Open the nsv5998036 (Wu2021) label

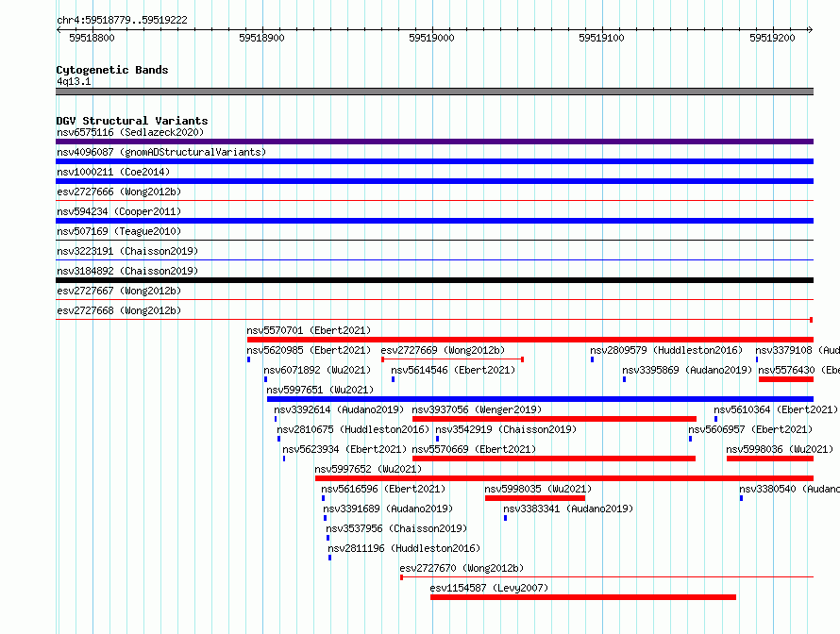(x=780, y=449)
